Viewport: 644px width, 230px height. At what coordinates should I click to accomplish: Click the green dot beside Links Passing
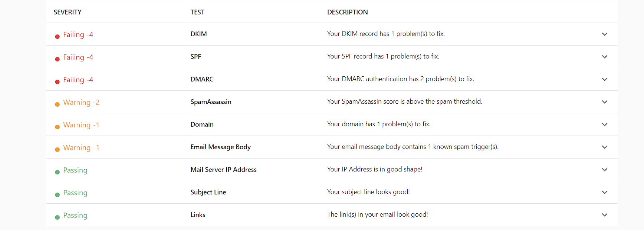(57, 217)
